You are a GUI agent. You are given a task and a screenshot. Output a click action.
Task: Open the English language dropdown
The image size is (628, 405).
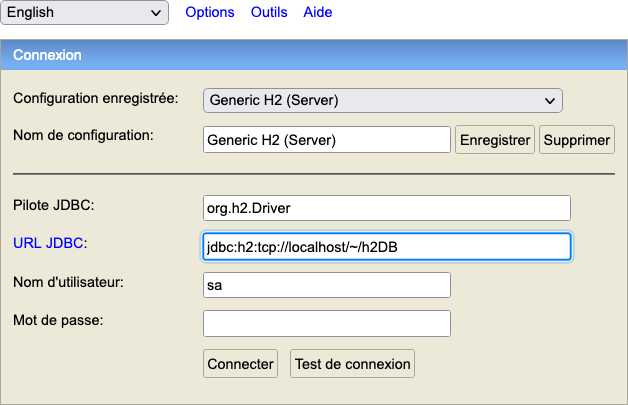click(x=85, y=12)
